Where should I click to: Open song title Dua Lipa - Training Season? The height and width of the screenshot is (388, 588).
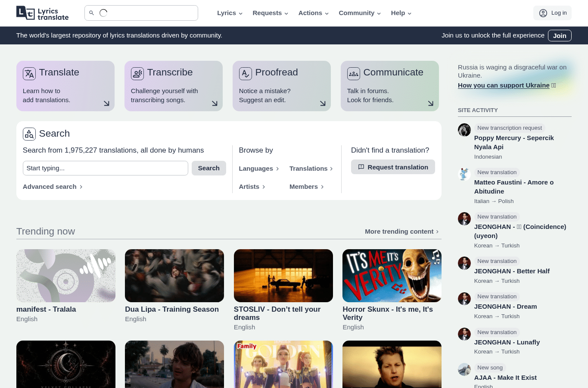pos(172,310)
